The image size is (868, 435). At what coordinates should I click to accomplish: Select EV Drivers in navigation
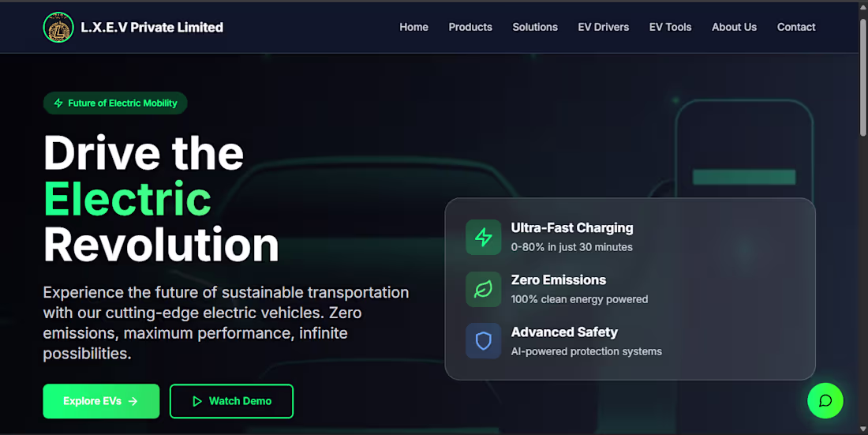[x=604, y=27]
